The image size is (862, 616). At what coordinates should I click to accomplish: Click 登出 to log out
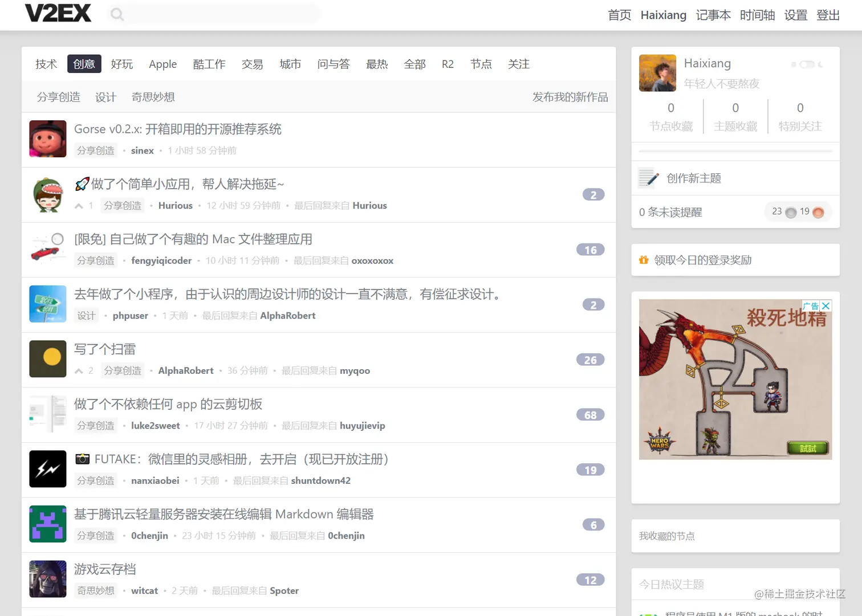click(828, 15)
